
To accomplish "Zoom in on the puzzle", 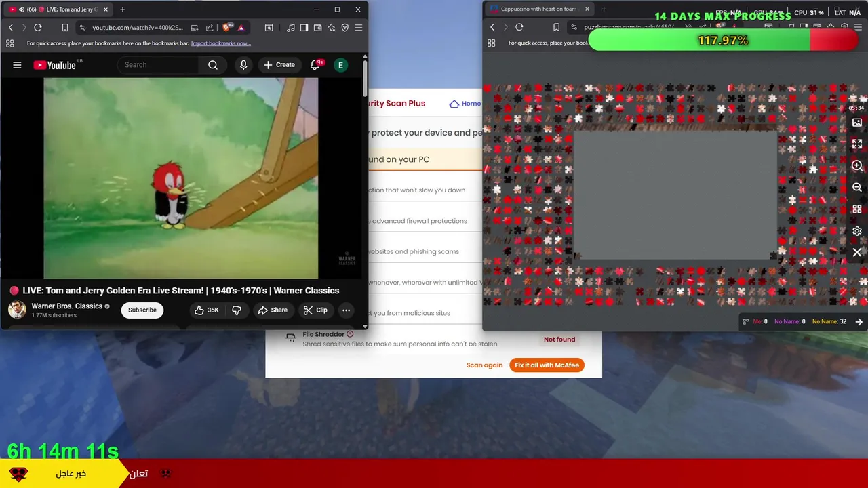I will point(857,166).
